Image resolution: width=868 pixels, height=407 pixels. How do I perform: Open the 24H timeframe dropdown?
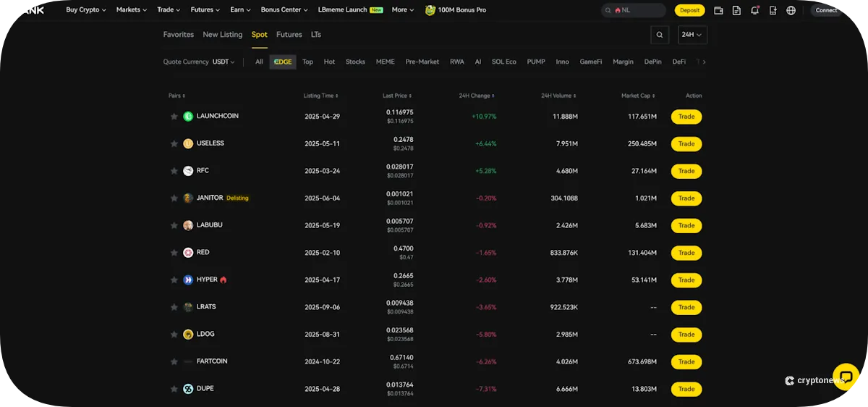coord(692,35)
